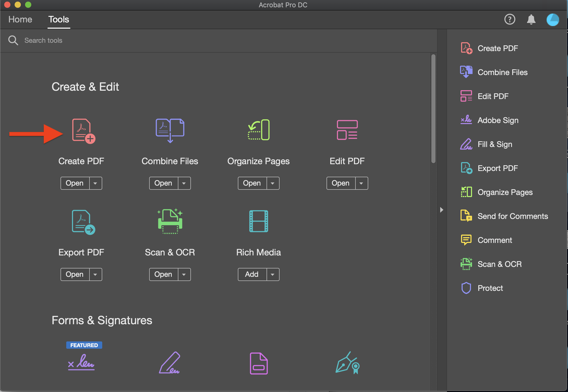The image size is (568, 392).
Task: Click the 'Comment' label in sidebar
Action: pyautogui.click(x=495, y=240)
